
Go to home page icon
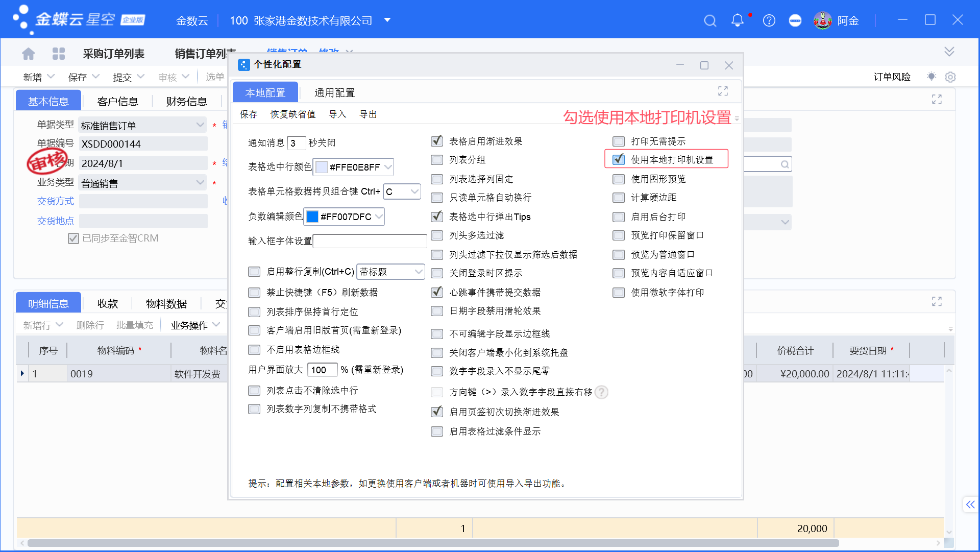click(29, 53)
